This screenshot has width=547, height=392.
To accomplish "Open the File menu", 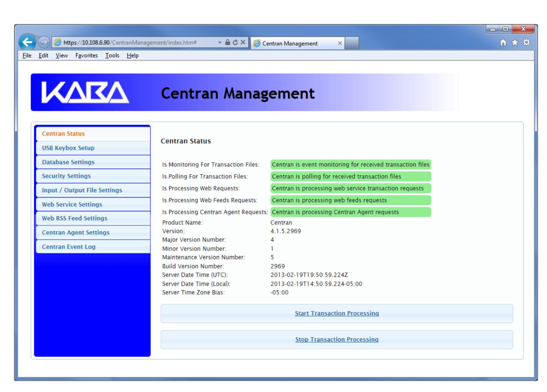I will [x=27, y=56].
